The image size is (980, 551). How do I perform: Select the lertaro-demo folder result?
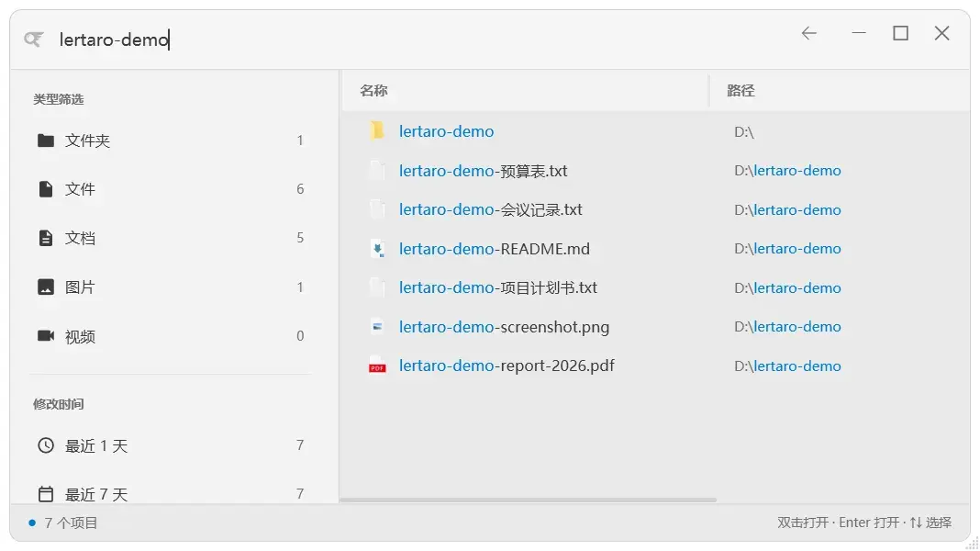click(655, 131)
